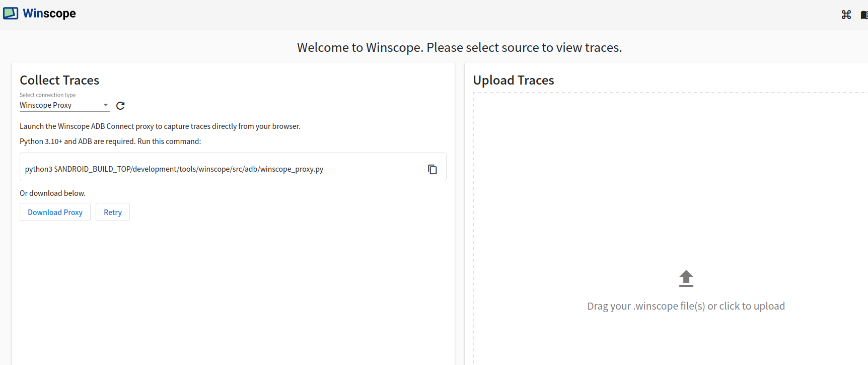Click the upload arrow icon
The height and width of the screenshot is (365, 868).
point(686,278)
